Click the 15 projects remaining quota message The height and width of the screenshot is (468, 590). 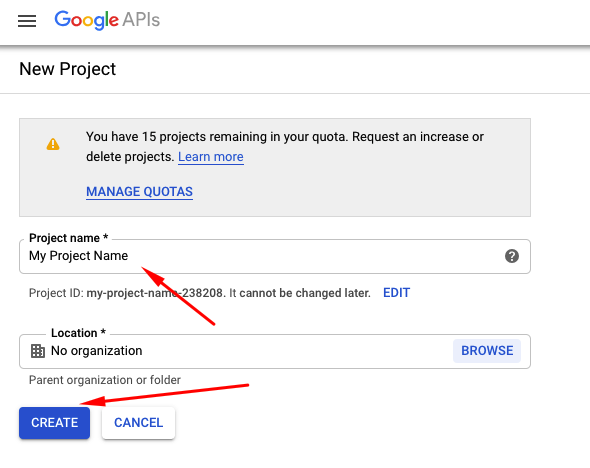[x=285, y=147]
